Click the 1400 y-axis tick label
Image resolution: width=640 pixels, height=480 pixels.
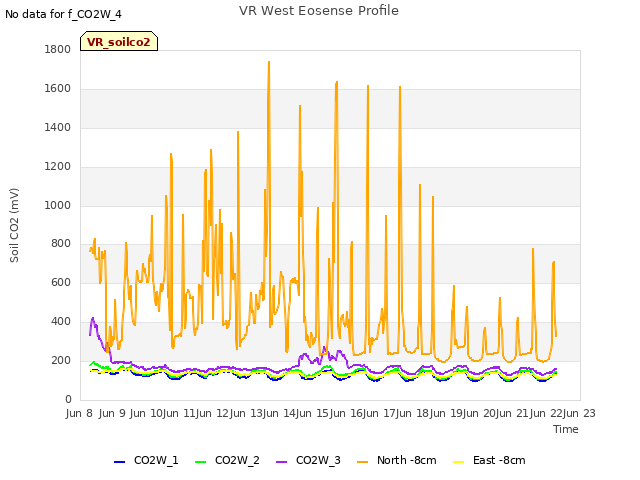point(58,127)
